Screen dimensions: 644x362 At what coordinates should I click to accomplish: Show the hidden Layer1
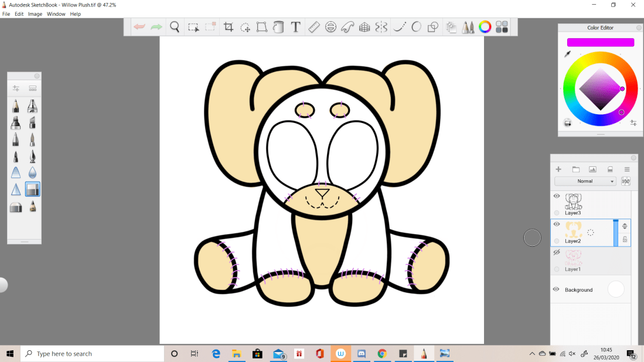click(557, 252)
